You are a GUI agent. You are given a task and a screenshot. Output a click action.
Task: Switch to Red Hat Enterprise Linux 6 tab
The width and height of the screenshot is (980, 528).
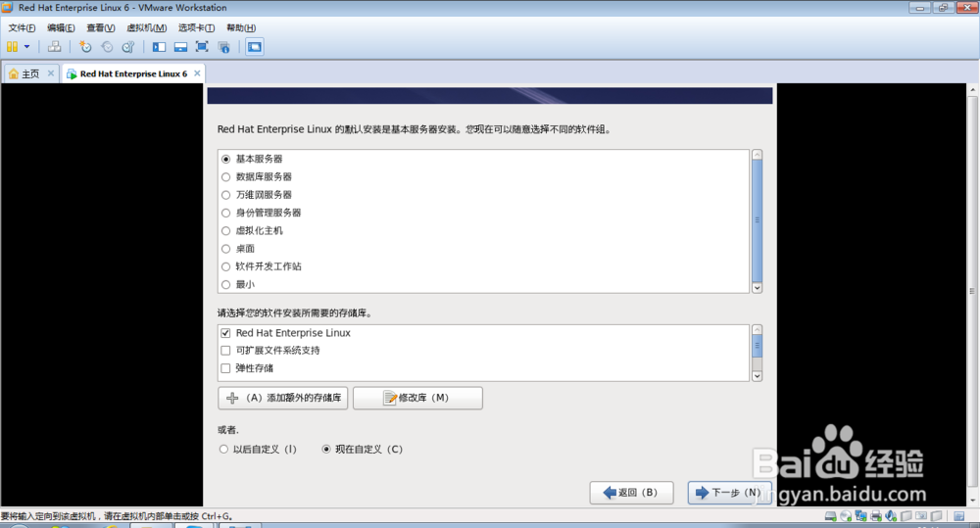[133, 73]
